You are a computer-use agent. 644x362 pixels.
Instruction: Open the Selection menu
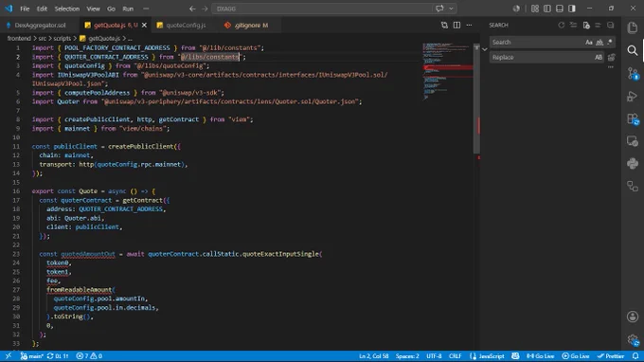click(67, 9)
